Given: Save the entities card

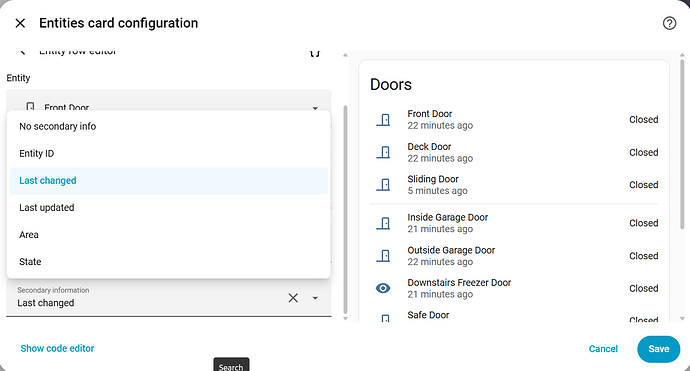Looking at the screenshot, I should pyautogui.click(x=658, y=349).
